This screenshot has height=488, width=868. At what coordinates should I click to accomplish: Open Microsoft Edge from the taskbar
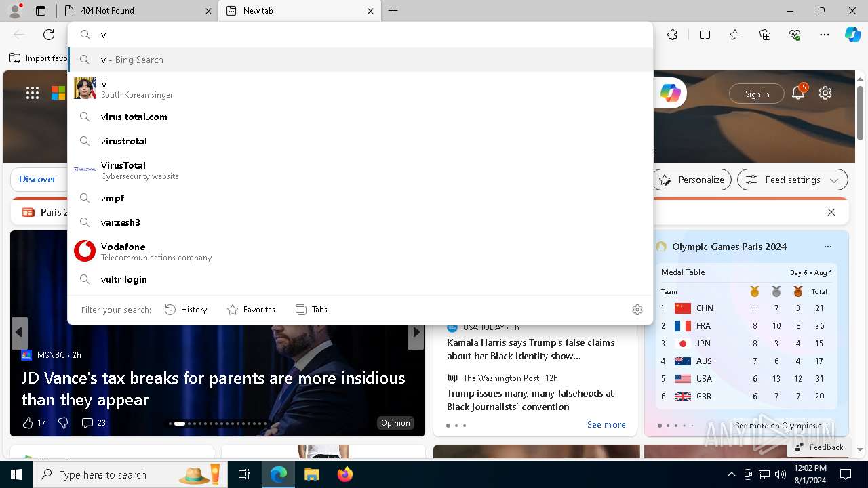tap(279, 474)
